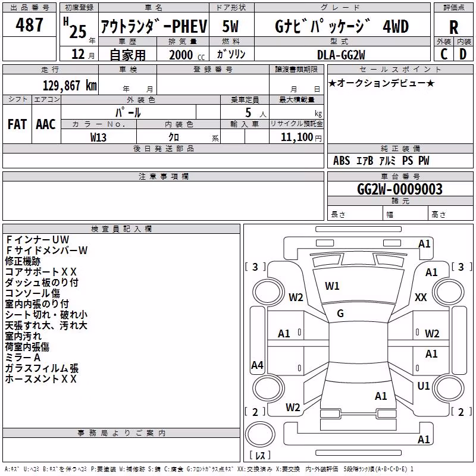Click the 登録番号 header
476x476 pixels.
click(x=213, y=69)
